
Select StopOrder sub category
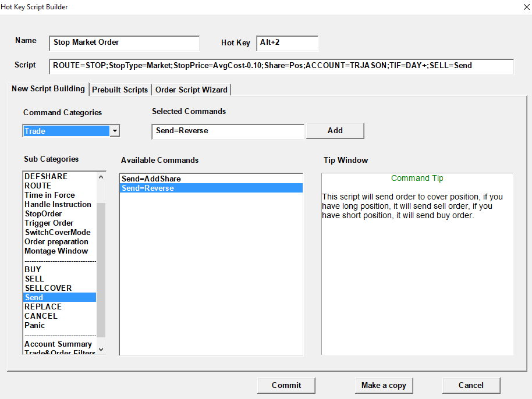tap(43, 213)
